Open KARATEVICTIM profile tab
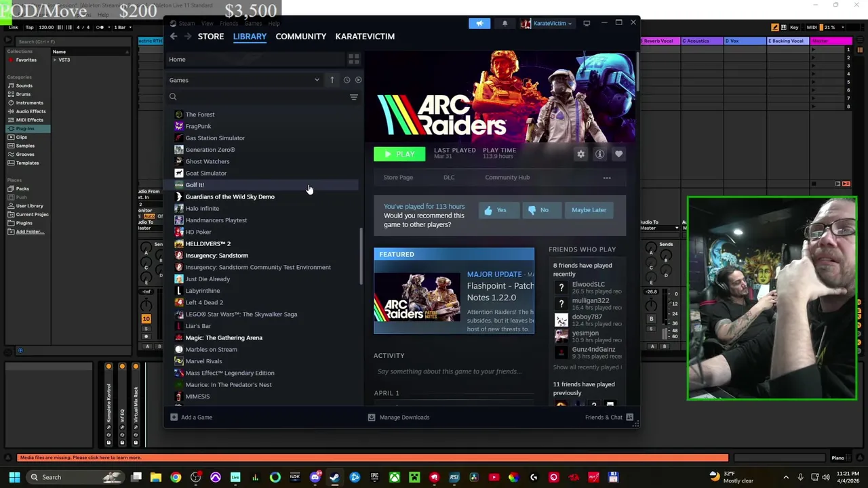The image size is (868, 488). pyautogui.click(x=365, y=37)
